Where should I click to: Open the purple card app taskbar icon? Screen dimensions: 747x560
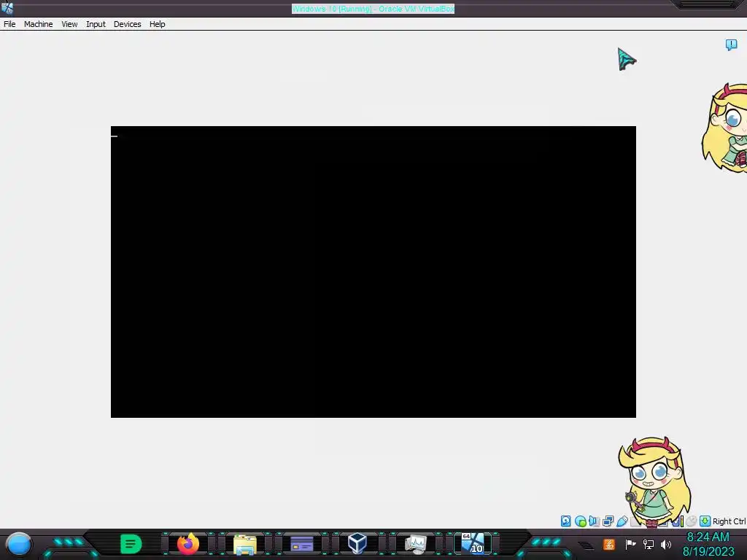[x=301, y=544]
